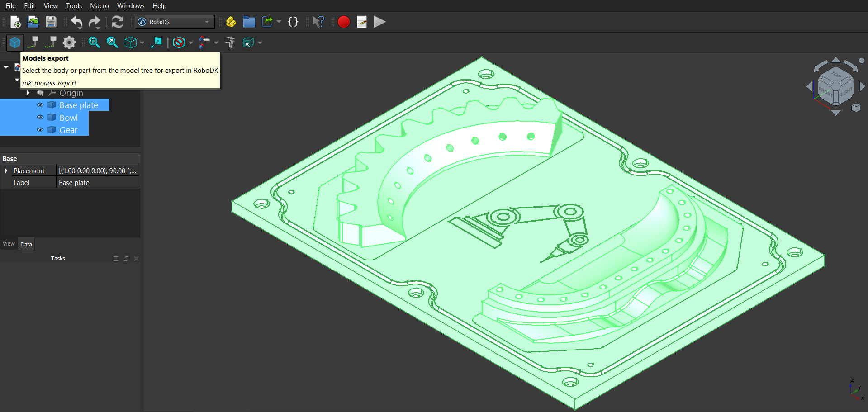This screenshot has width=868, height=412.
Task: Switch to the View tab
Action: [8, 243]
